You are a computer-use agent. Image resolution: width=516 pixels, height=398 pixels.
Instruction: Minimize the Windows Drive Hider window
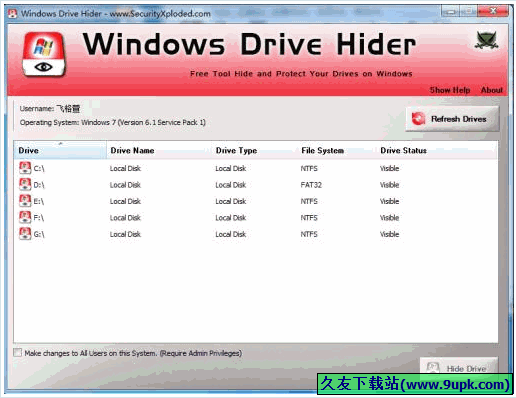click(450, 11)
